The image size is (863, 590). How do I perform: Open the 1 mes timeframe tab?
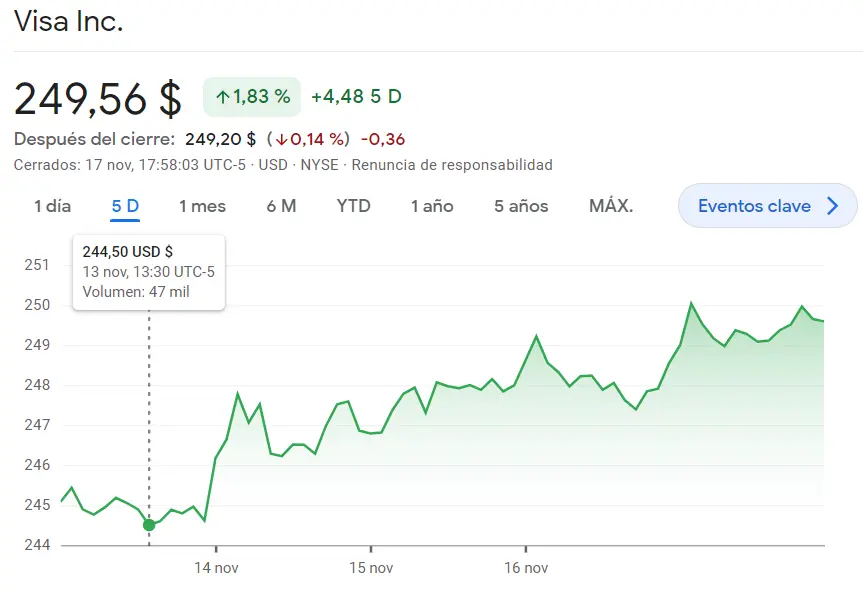coord(203,205)
